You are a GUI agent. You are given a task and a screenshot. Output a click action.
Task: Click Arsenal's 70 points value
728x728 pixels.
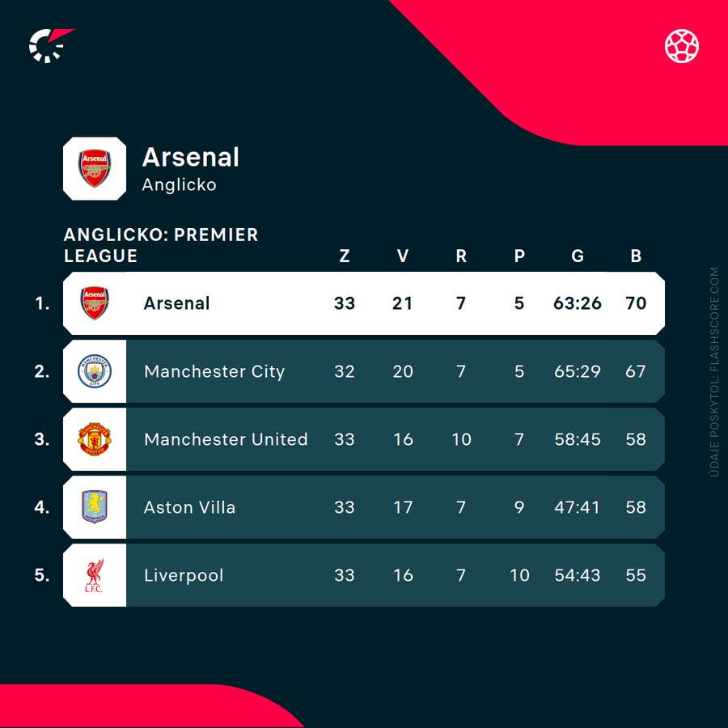click(x=636, y=303)
